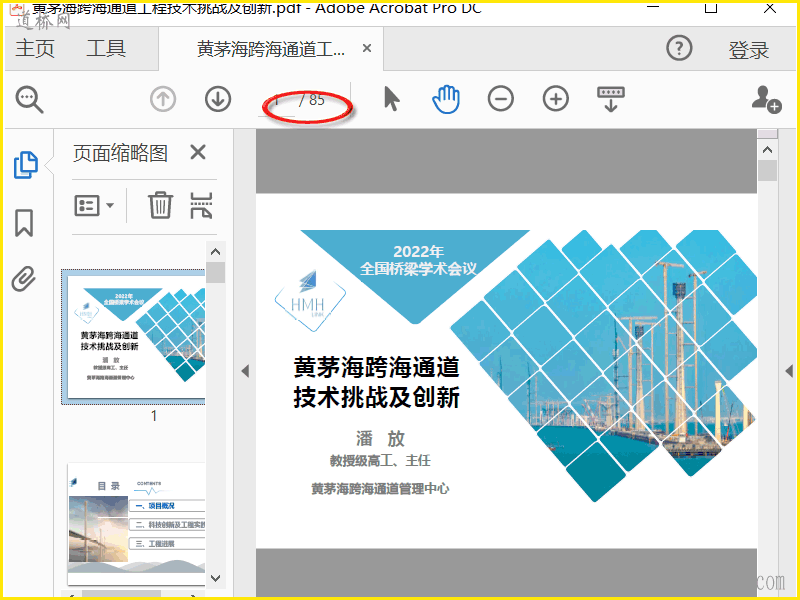The height and width of the screenshot is (600, 800).
Task: Maximize the Acrobat window
Action: (x=711, y=7)
